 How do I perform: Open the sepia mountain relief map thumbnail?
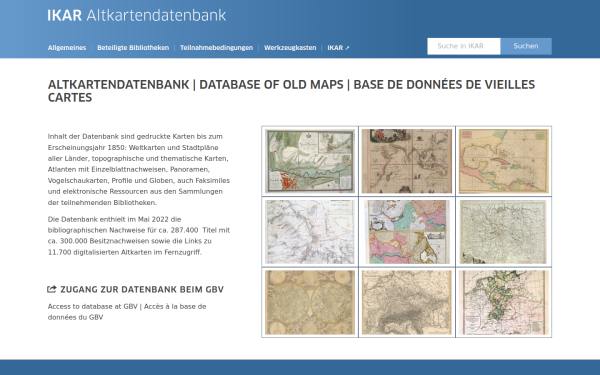(x=407, y=303)
